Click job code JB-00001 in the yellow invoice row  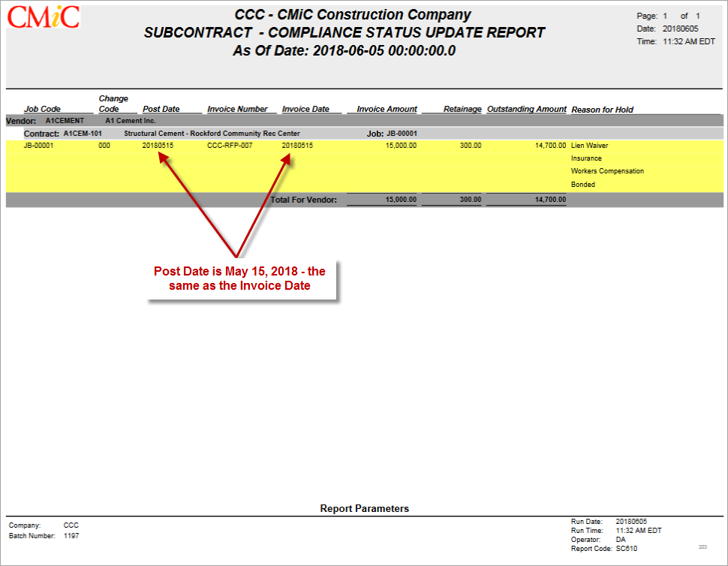[38, 146]
